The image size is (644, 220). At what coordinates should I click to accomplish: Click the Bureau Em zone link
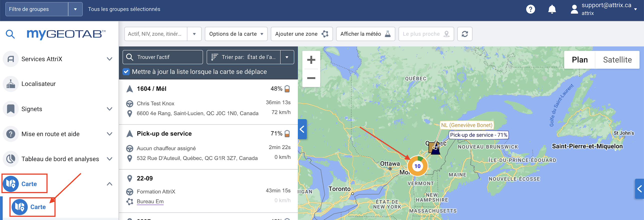tap(150, 201)
